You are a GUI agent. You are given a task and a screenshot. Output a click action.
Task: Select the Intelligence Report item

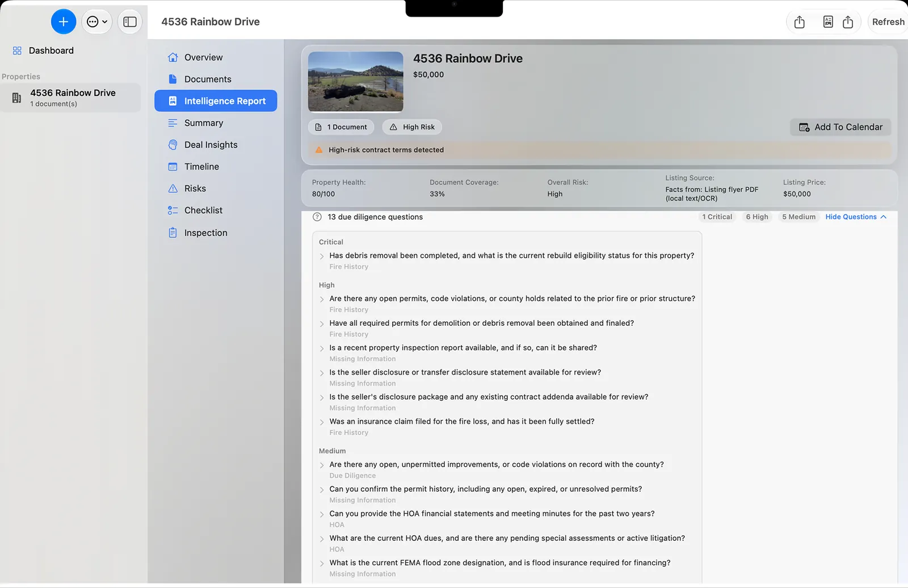[216, 101]
